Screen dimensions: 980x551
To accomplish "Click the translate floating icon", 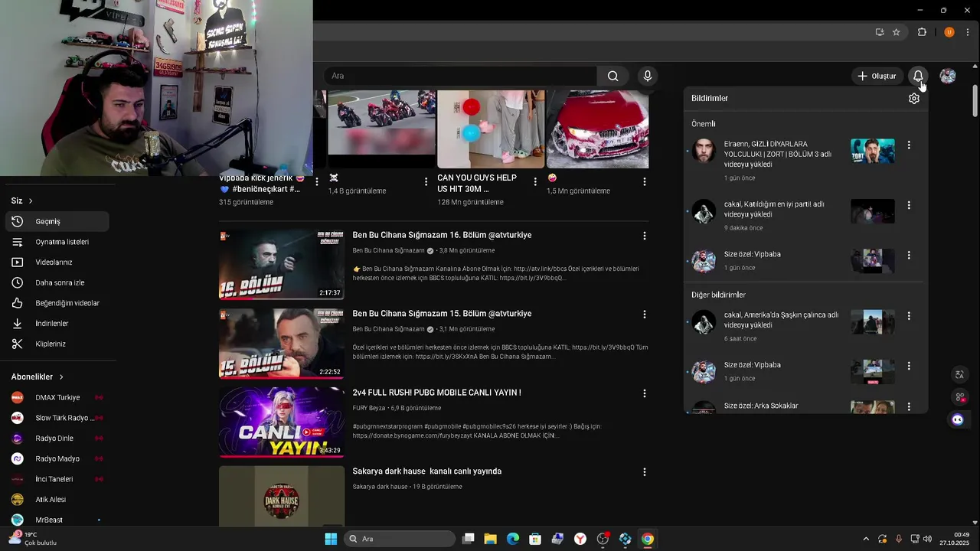I will tap(959, 374).
